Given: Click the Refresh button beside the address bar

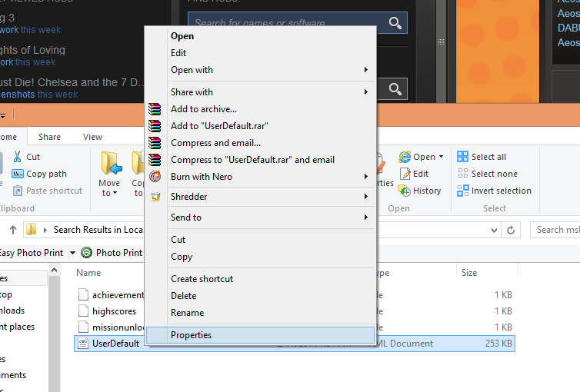Looking at the screenshot, I should tap(511, 230).
